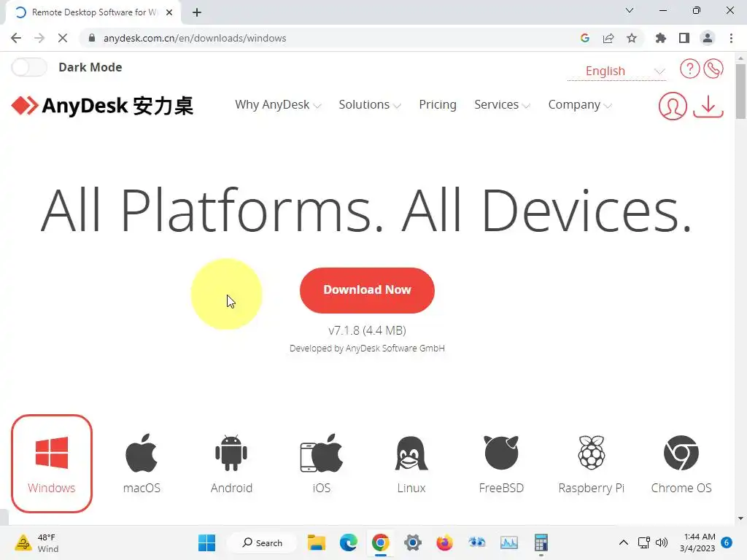The height and width of the screenshot is (560, 747).
Task: Click the volume speaker icon
Action: tap(662, 542)
